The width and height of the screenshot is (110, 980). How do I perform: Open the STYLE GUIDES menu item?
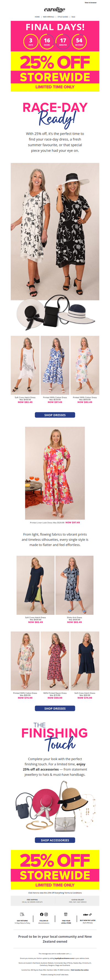coord(63,17)
